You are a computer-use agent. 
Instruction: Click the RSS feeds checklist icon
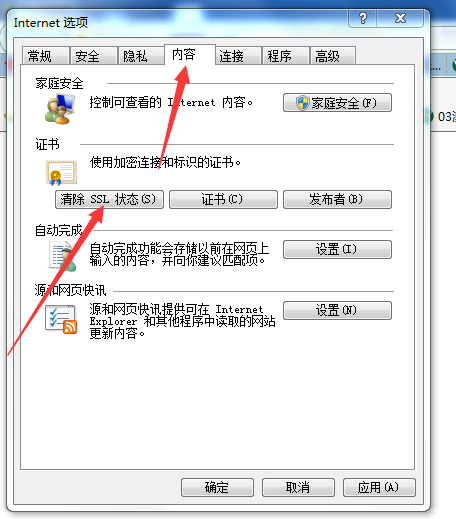tap(61, 319)
